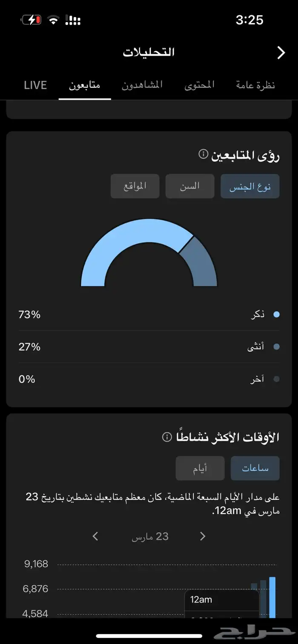Open info icon next to رؤى المتابعين
Viewport: 298px width, 644px height.
pyautogui.click(x=203, y=154)
